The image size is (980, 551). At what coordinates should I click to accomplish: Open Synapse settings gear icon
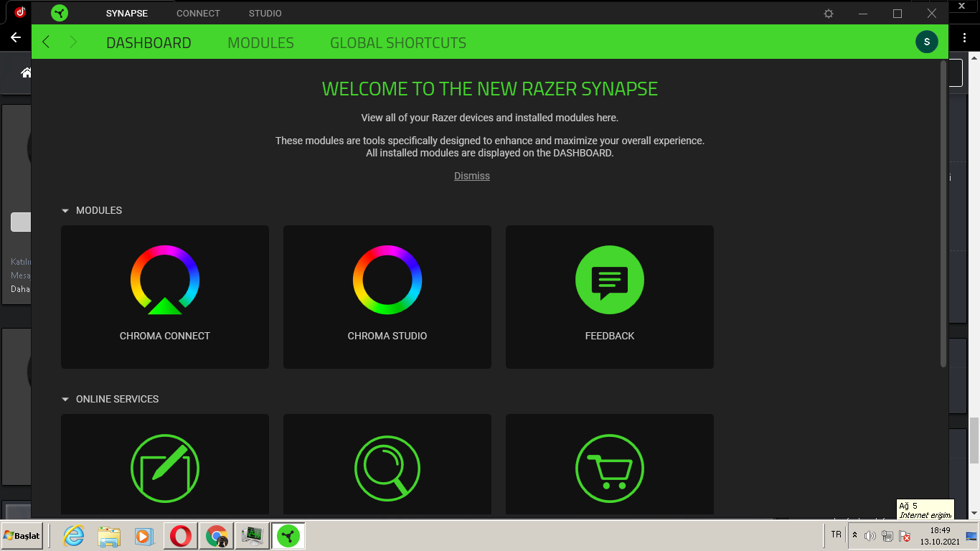(x=829, y=14)
